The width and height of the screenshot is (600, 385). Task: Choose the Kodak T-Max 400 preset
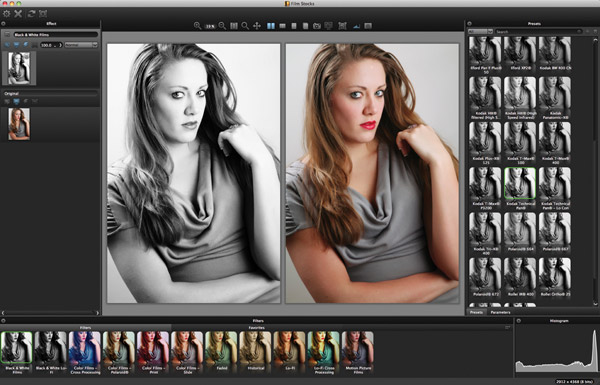click(555, 143)
